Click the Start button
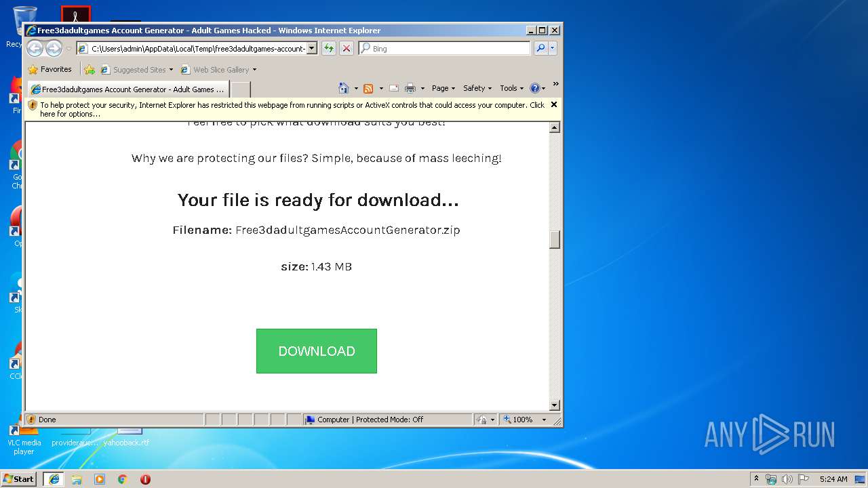 pos(19,479)
